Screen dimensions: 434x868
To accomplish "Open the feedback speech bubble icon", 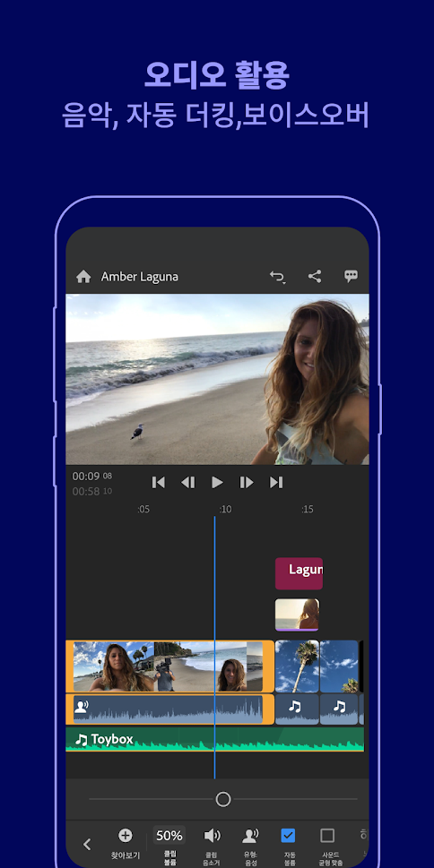I will [351, 276].
